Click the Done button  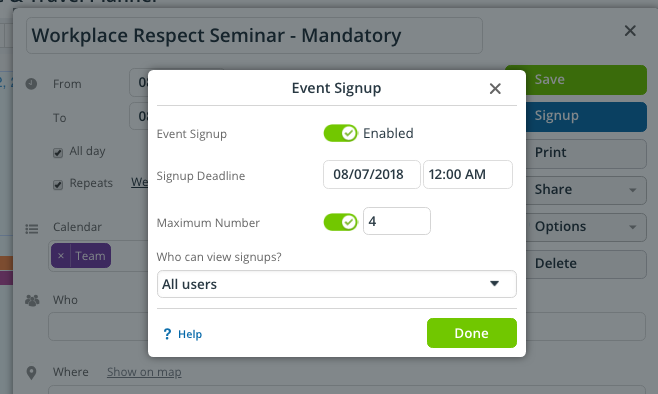coord(472,333)
